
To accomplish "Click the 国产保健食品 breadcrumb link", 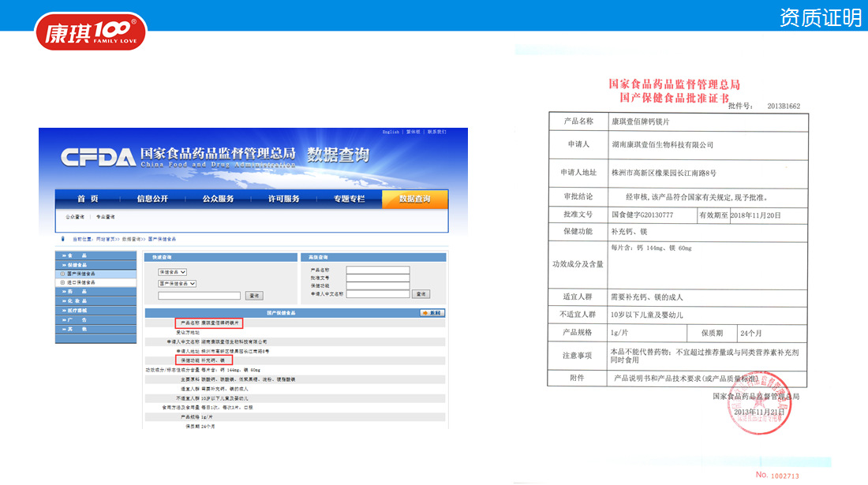I will coord(162,239).
